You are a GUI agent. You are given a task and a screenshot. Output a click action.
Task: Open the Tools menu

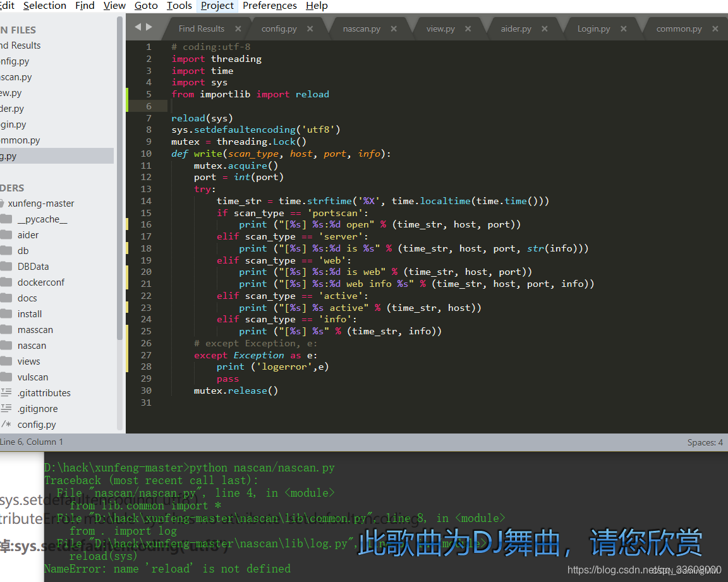point(179,6)
